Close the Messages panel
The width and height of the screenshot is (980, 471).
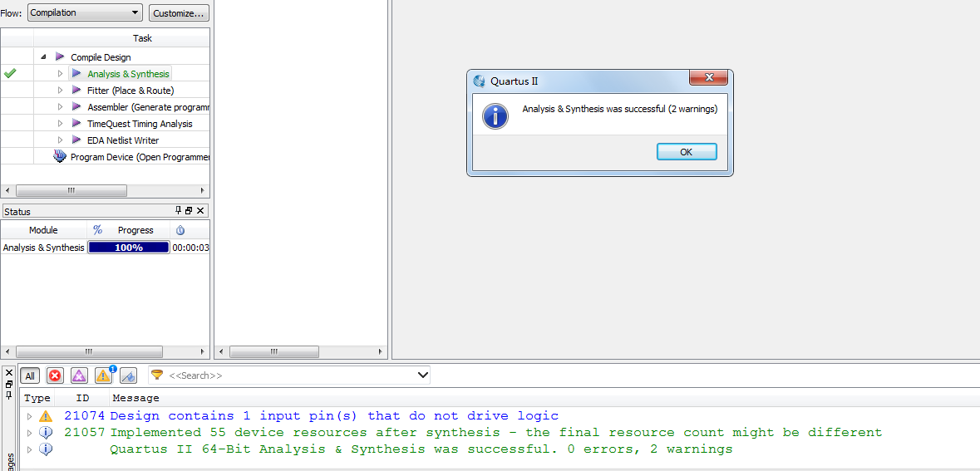[9, 372]
